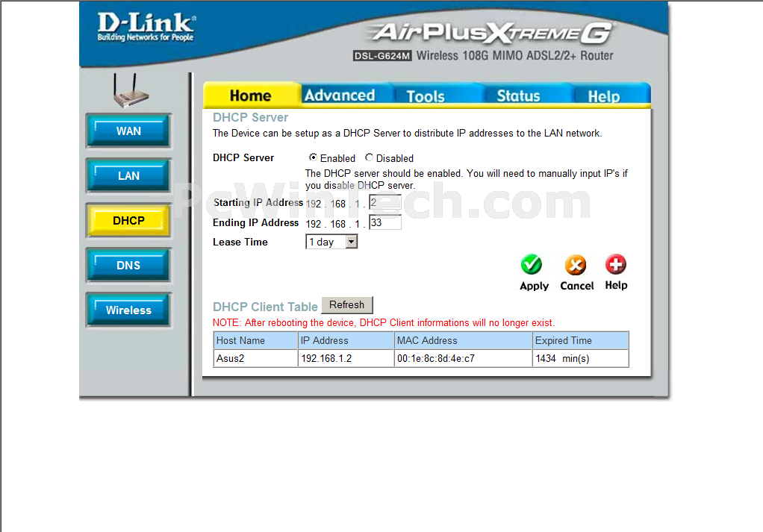The height and width of the screenshot is (532, 763).
Task: Click the 1434 min(s) expired time cell
Action: pyautogui.click(x=581, y=358)
